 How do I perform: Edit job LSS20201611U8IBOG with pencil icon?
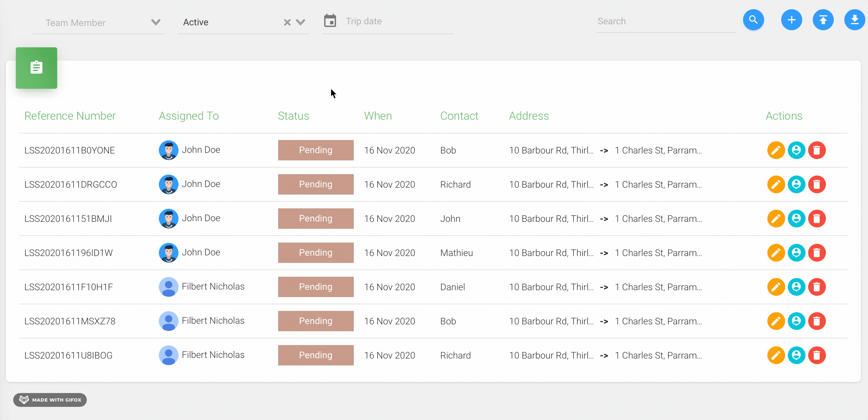tap(776, 355)
